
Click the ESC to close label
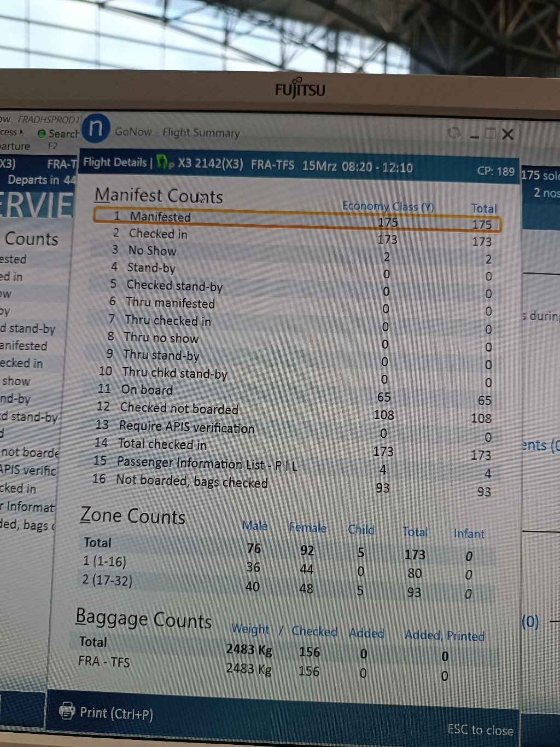480,729
